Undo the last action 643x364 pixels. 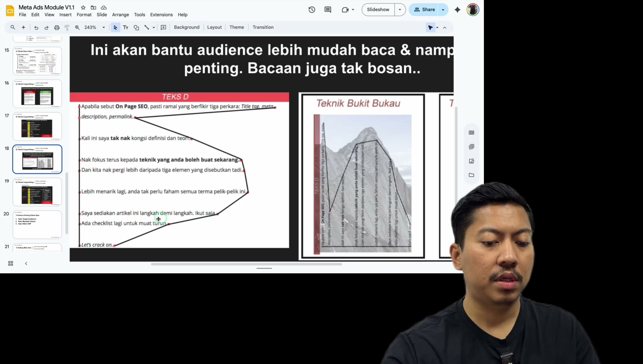[36, 27]
